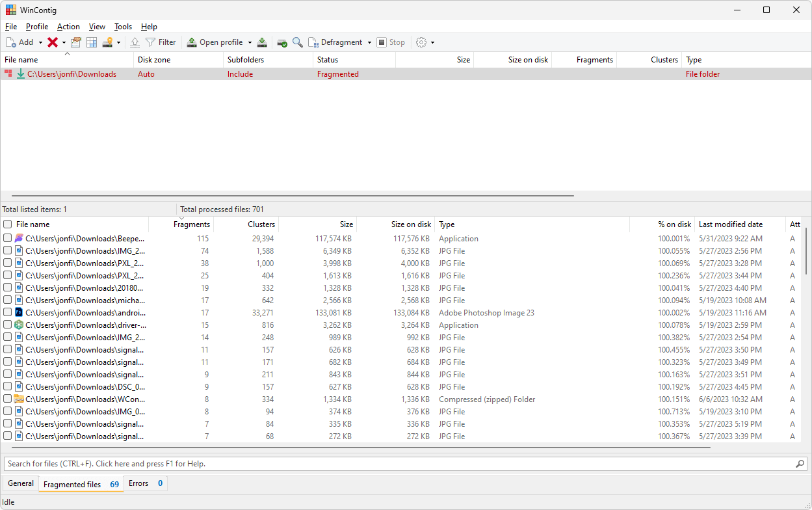Click the fragmented status squares icon
This screenshot has width=812, height=510.
coord(8,74)
